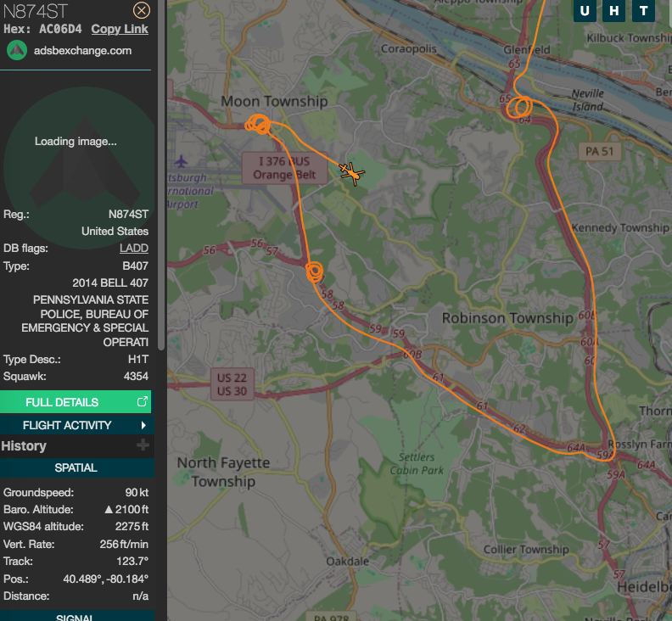Click the Squawk value 4354
This screenshot has width=672, height=621.
coord(136,377)
